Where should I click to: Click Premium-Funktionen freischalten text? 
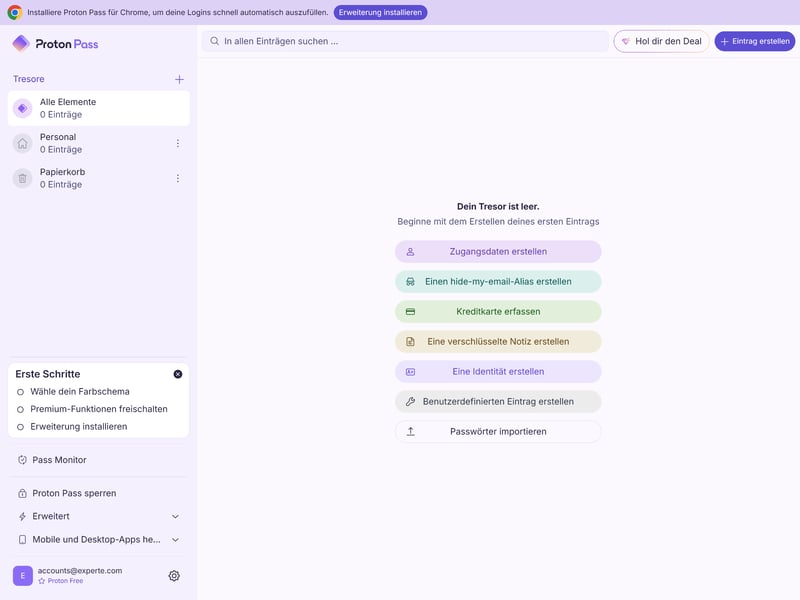98,409
